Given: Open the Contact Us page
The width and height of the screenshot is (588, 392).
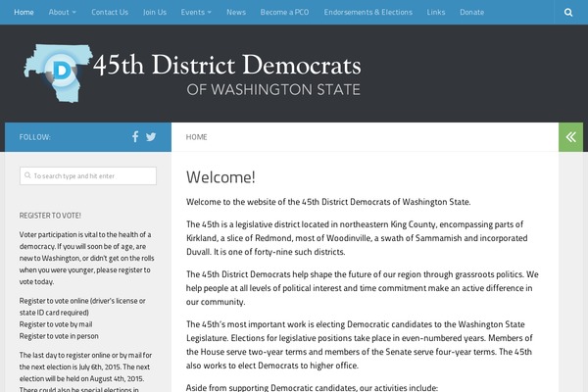Looking at the screenshot, I should 110,13.
